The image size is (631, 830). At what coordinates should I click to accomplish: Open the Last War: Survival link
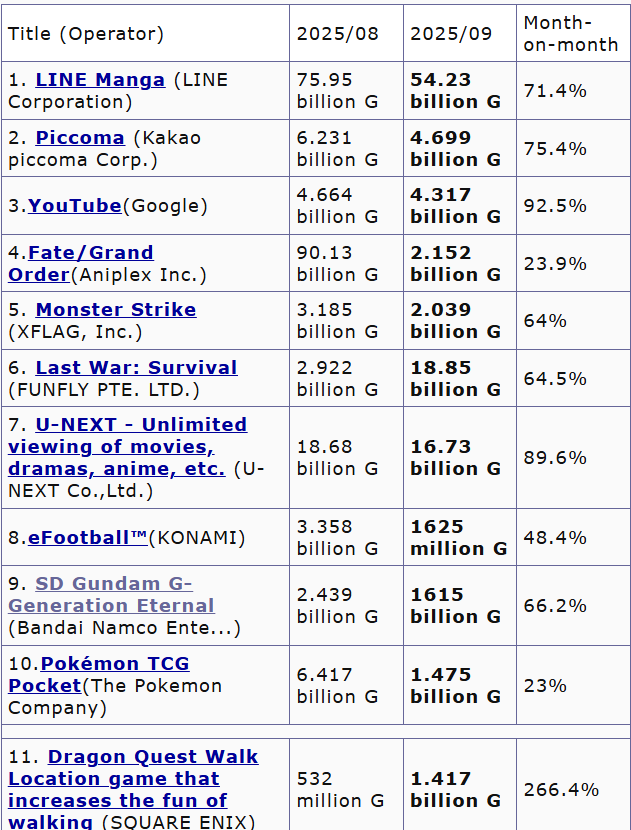point(137,367)
